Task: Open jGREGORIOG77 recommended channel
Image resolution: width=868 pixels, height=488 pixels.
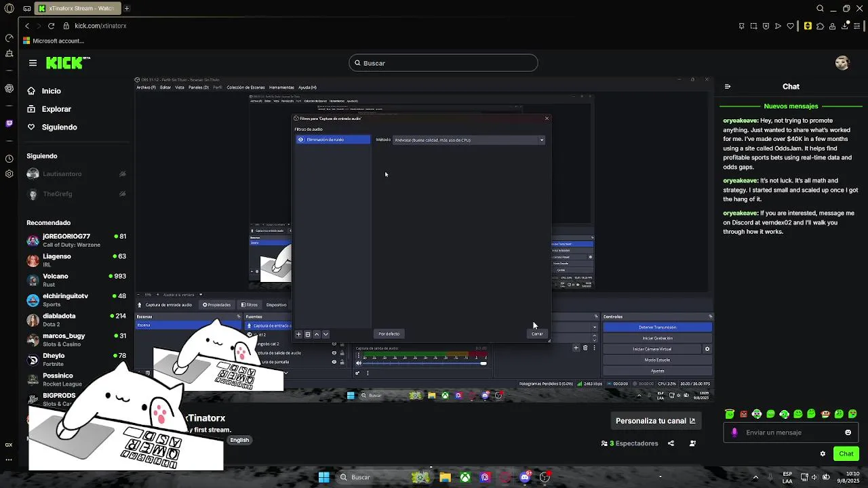Action: 76,240
